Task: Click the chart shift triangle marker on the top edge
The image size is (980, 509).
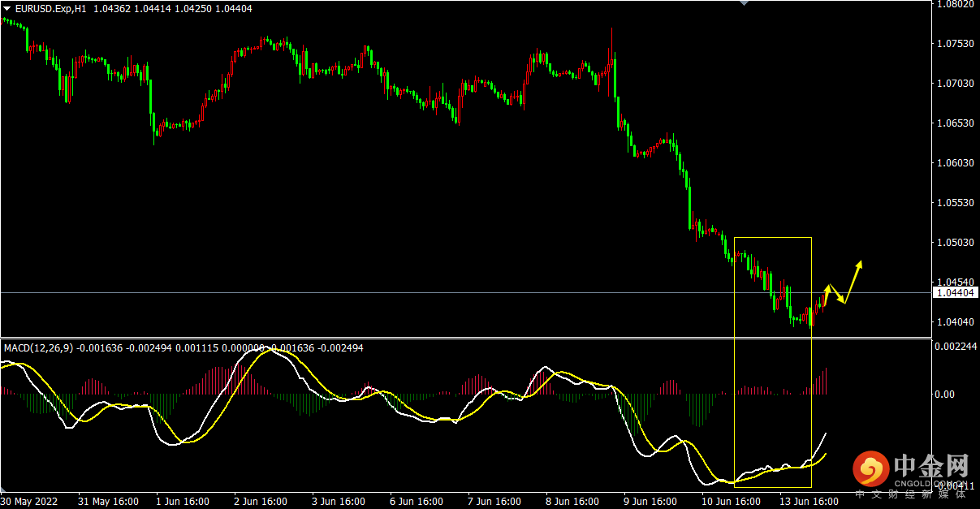Action: [x=743, y=3]
